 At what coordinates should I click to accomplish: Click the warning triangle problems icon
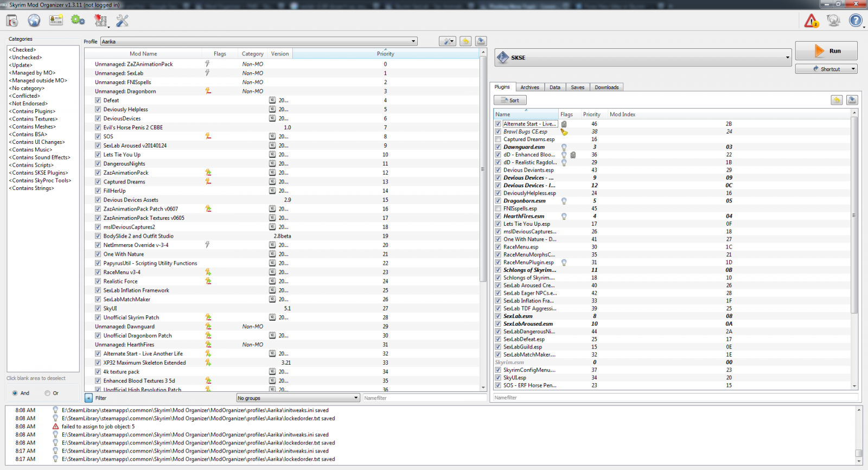[x=811, y=21]
